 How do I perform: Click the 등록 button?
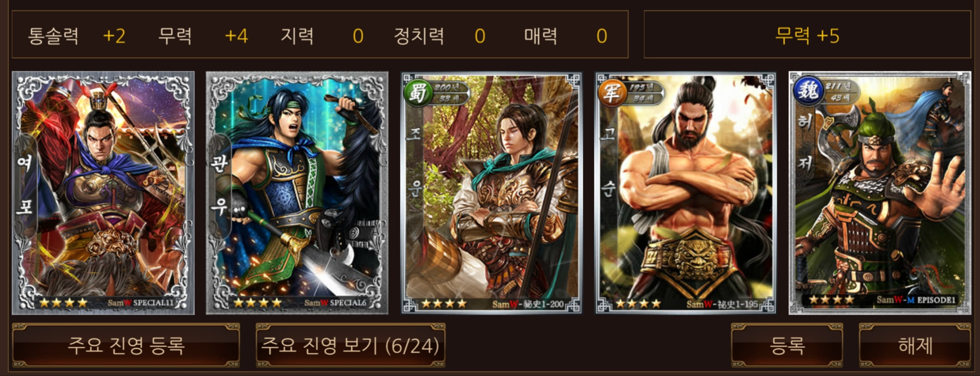coord(787,346)
